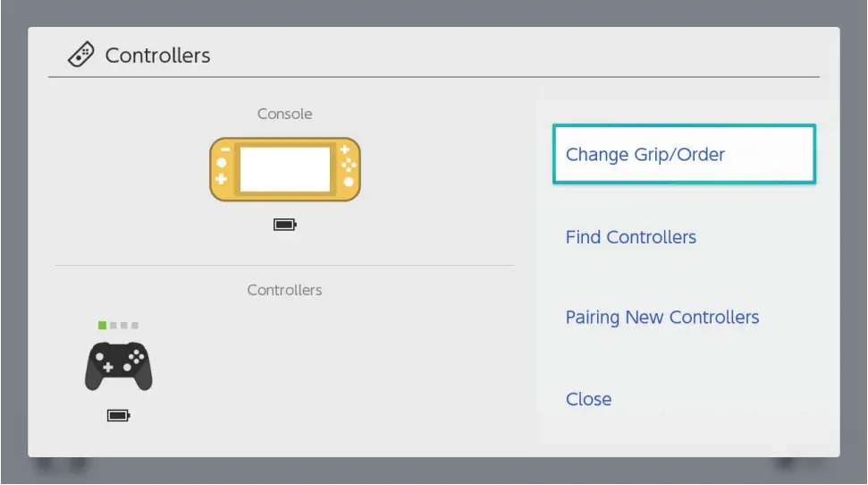Image resolution: width=868 pixels, height=485 pixels.
Task: Click the ABXY buttons on the console icon
Action: click(349, 164)
